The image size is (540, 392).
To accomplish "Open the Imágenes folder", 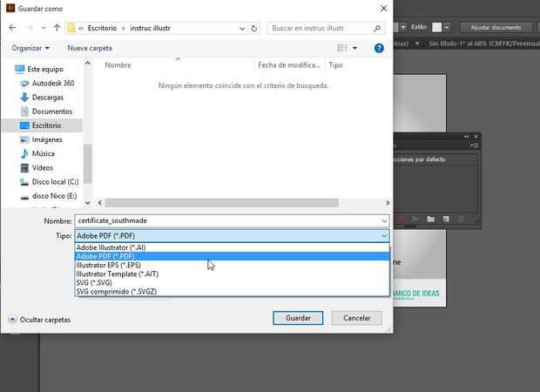I will click(x=41, y=140).
